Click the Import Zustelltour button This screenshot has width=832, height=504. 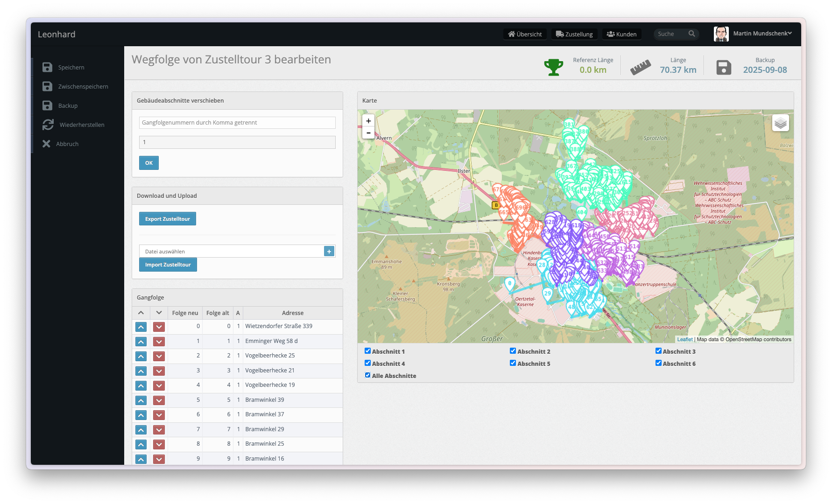coord(168,265)
